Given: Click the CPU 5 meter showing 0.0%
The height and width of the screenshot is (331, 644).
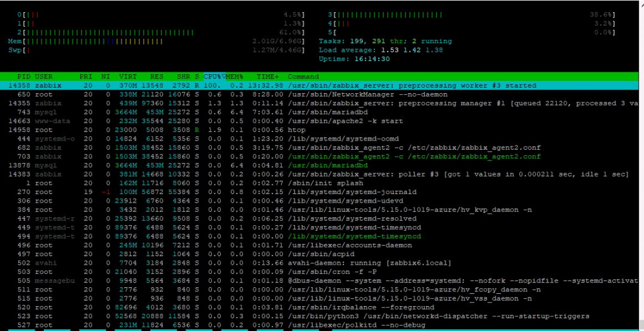Looking at the screenshot, I should [472, 32].
